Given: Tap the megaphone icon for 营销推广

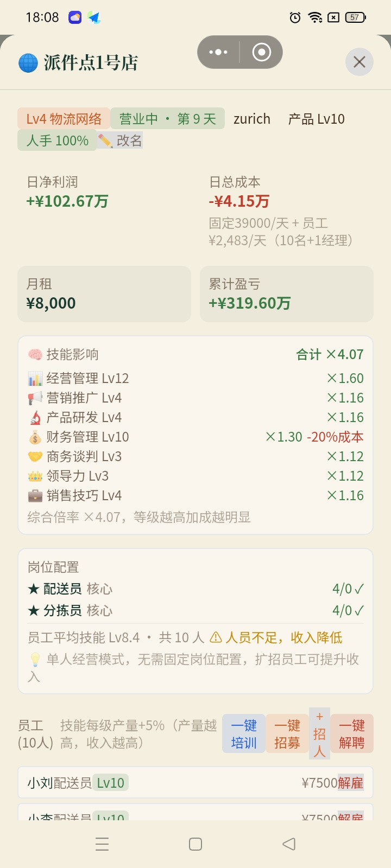Looking at the screenshot, I should click(x=35, y=398).
